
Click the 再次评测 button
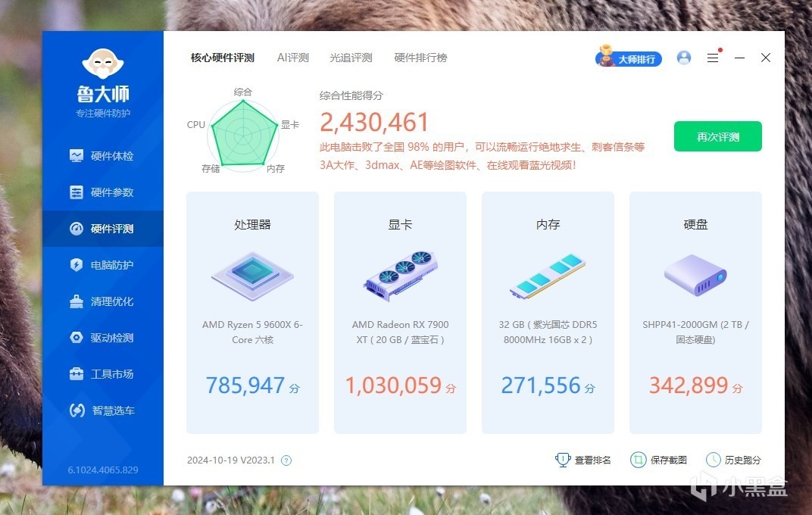pos(718,136)
